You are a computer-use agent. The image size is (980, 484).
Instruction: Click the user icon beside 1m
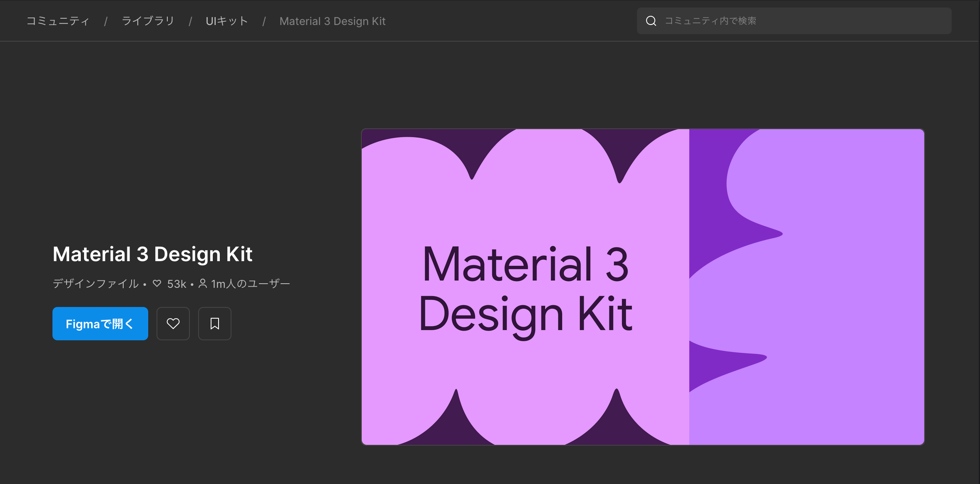point(202,284)
